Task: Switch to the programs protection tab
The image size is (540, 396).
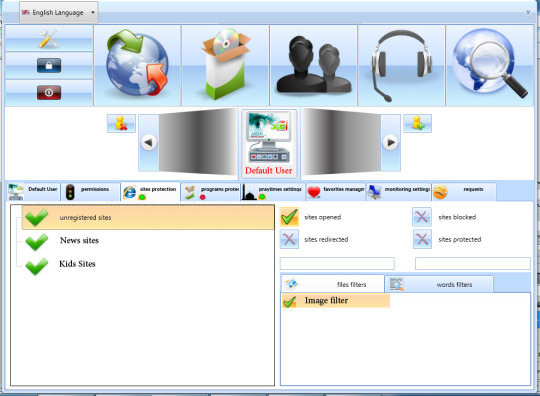Action: coord(210,192)
